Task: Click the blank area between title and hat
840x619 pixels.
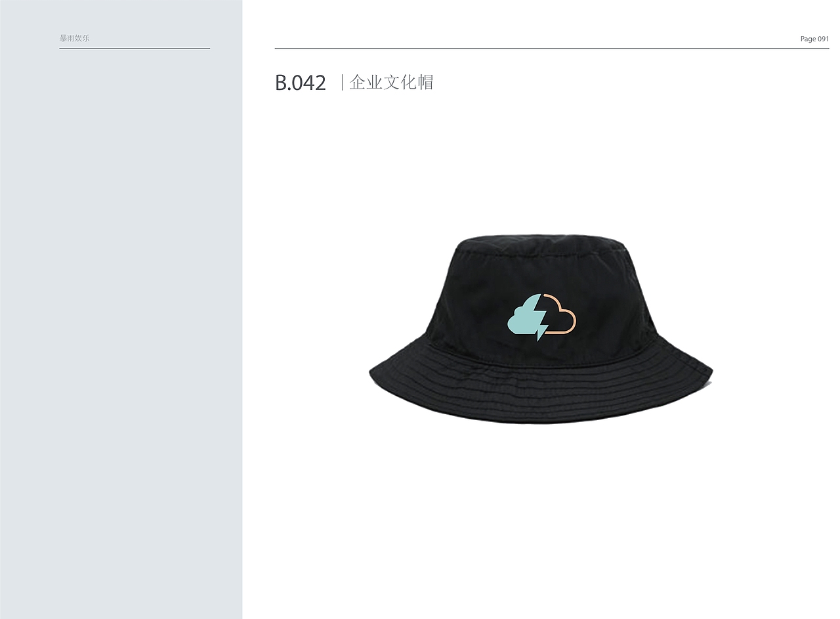Action: click(x=540, y=164)
